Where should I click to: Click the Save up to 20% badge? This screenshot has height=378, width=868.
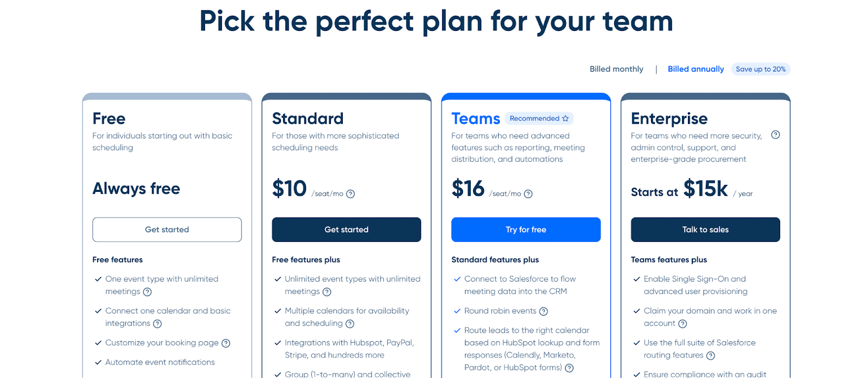pos(761,69)
